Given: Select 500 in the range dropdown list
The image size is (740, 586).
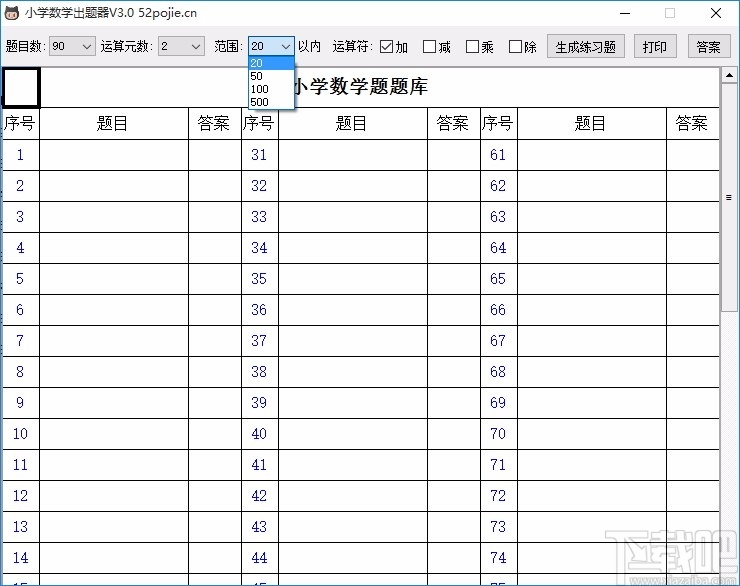Looking at the screenshot, I should pyautogui.click(x=271, y=102).
